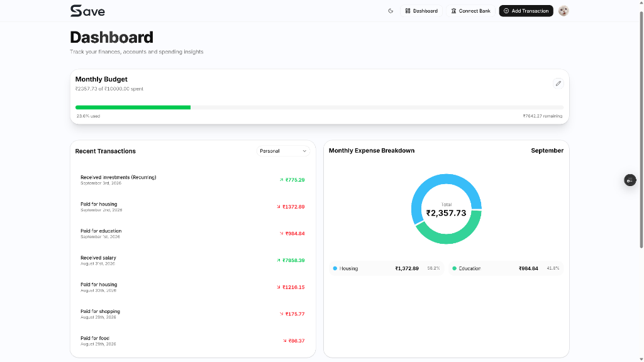Select the Paid for education transaction
The image size is (644, 362).
(192, 234)
